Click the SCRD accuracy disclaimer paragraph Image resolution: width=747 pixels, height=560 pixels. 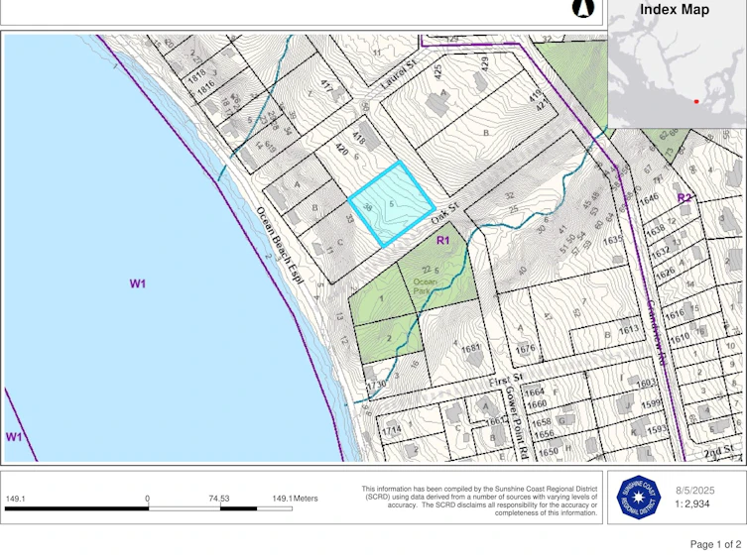coord(479,501)
